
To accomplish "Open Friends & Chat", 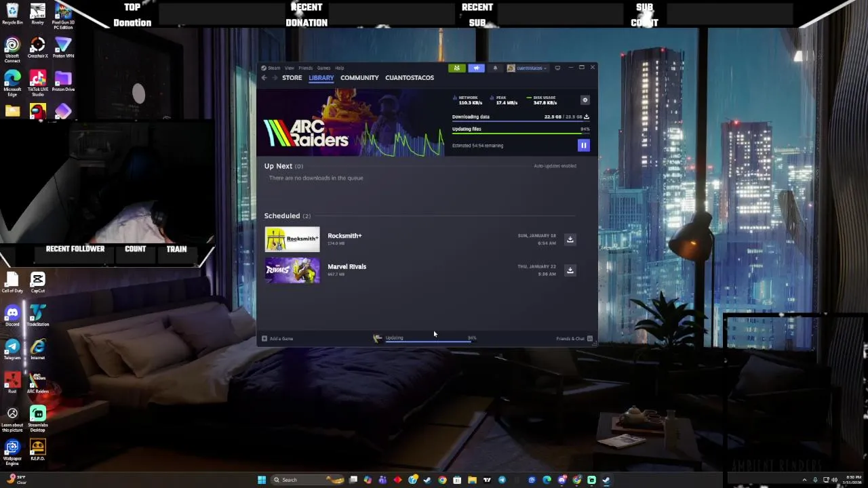I will click(x=574, y=339).
